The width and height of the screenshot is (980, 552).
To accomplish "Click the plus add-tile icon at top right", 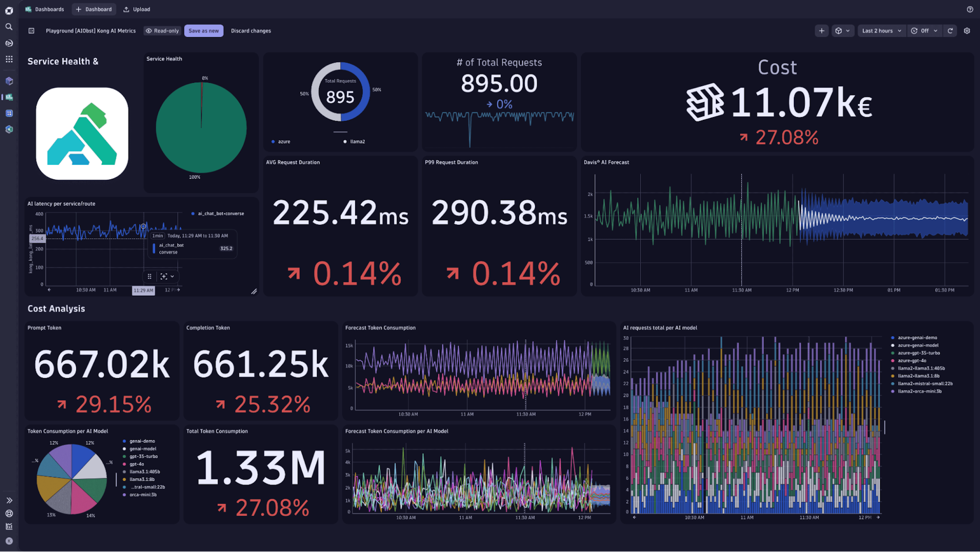I will [822, 31].
